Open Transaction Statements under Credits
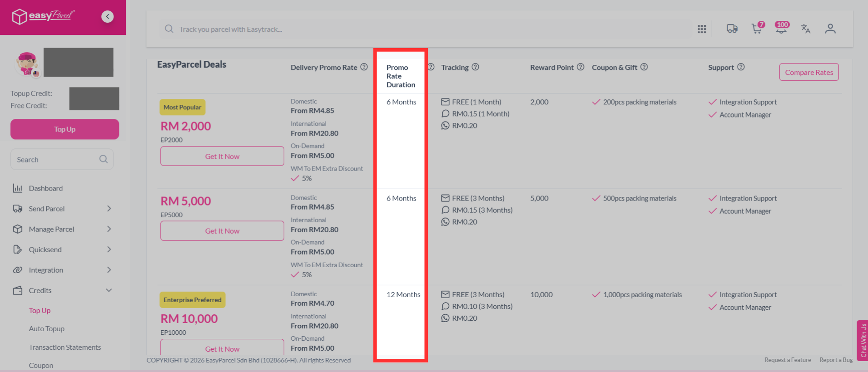868x372 pixels. 65,348
